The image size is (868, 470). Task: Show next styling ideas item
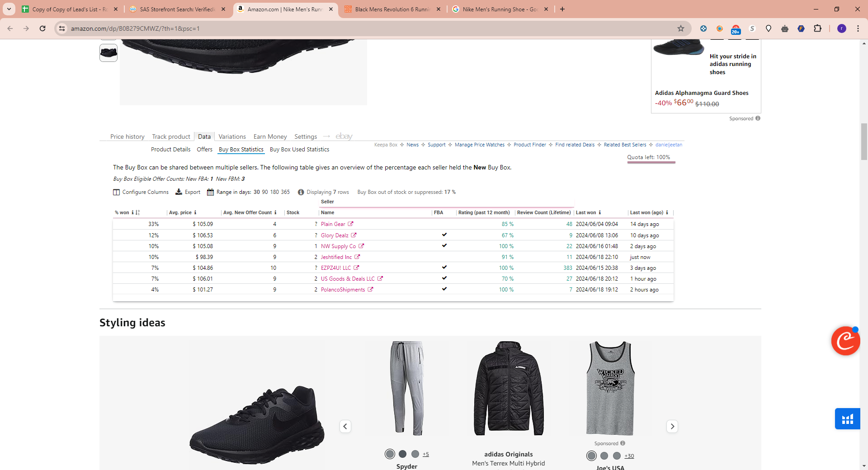(672, 426)
